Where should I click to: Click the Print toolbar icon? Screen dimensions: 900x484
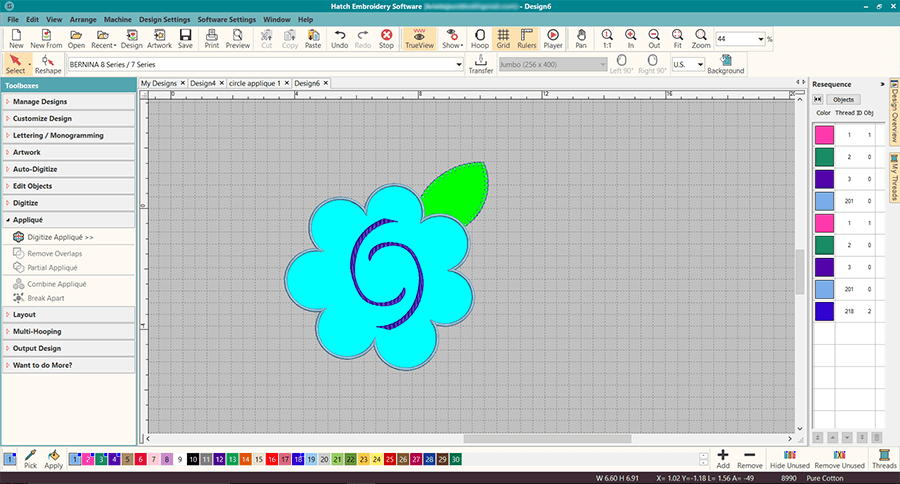click(212, 39)
